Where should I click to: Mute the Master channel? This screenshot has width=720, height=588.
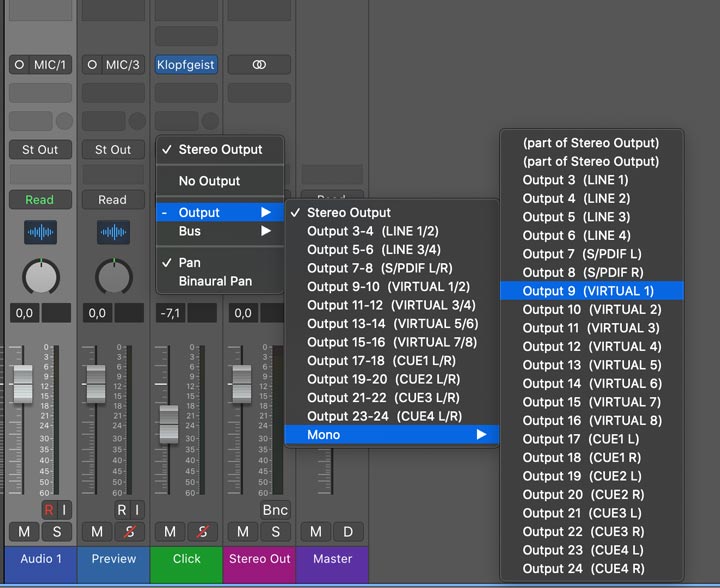pos(315,532)
